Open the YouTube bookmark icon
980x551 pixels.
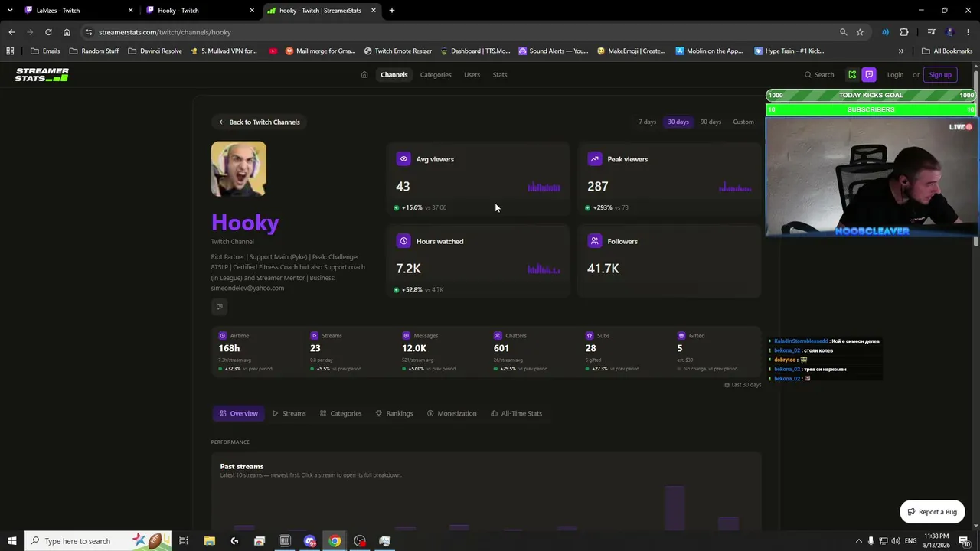click(x=273, y=51)
